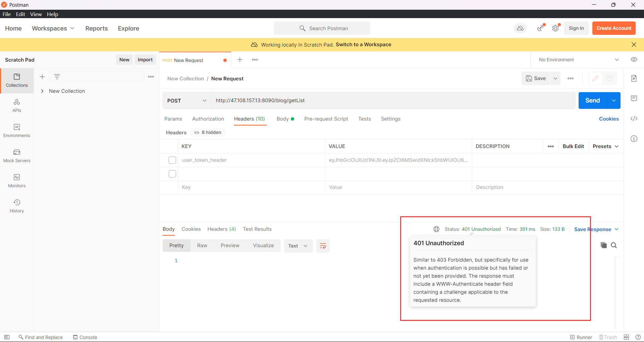
Task: Open the History sidebar panel
Action: pos(17,206)
